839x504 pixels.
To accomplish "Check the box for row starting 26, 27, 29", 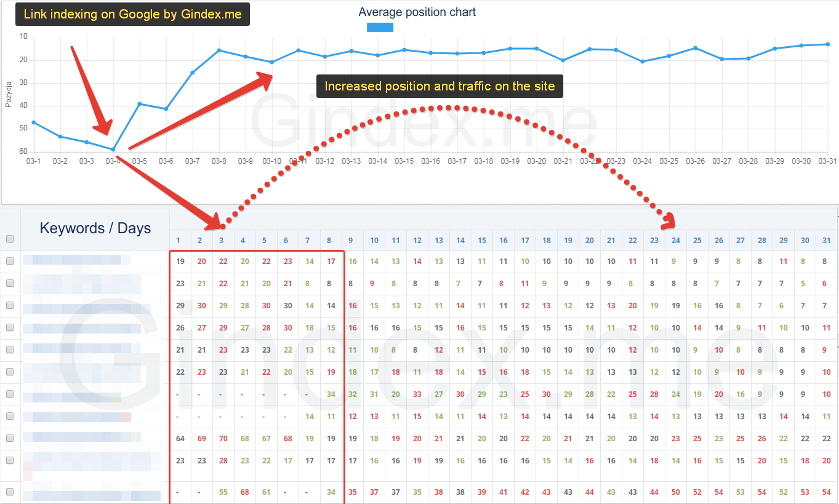I will [x=9, y=328].
